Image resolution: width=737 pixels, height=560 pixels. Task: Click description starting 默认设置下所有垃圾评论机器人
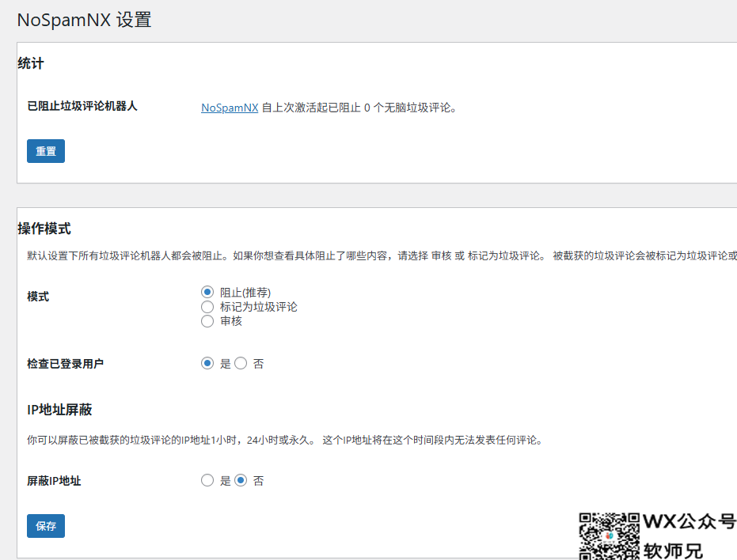[x=382, y=256]
